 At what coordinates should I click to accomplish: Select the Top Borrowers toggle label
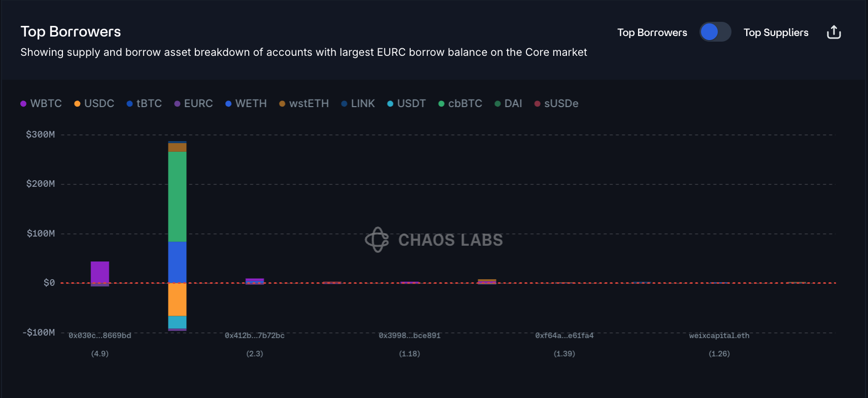[x=652, y=32]
